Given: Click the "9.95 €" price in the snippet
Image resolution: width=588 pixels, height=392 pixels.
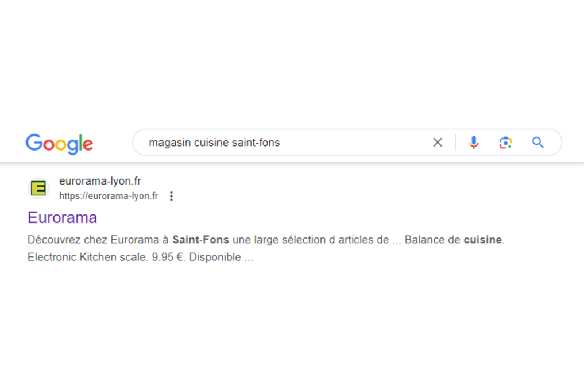Looking at the screenshot, I should click(168, 257).
